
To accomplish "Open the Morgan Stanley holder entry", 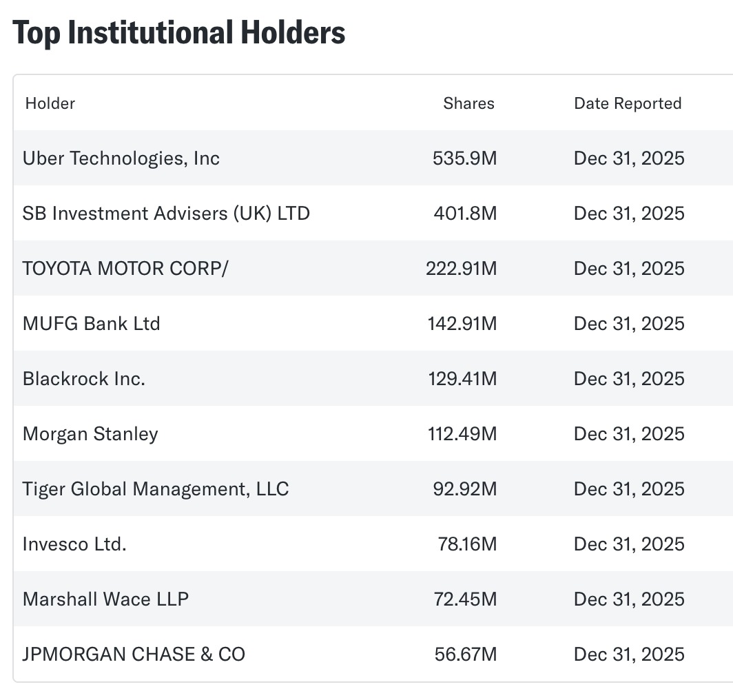I will click(x=90, y=434).
